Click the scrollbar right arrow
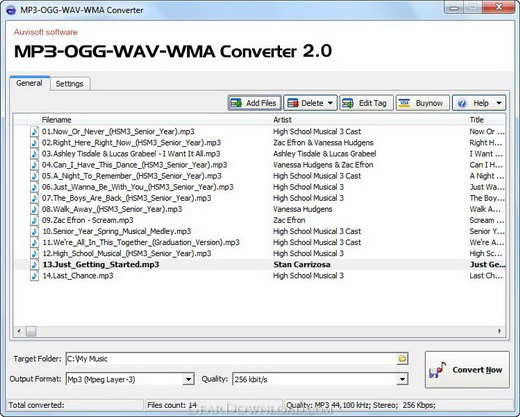Image resolution: width=520 pixels, height=417 pixels. pos(499,331)
